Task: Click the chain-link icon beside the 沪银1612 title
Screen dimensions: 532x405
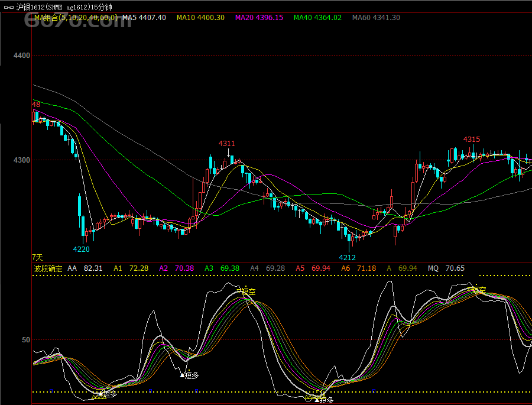Action: coord(9,7)
